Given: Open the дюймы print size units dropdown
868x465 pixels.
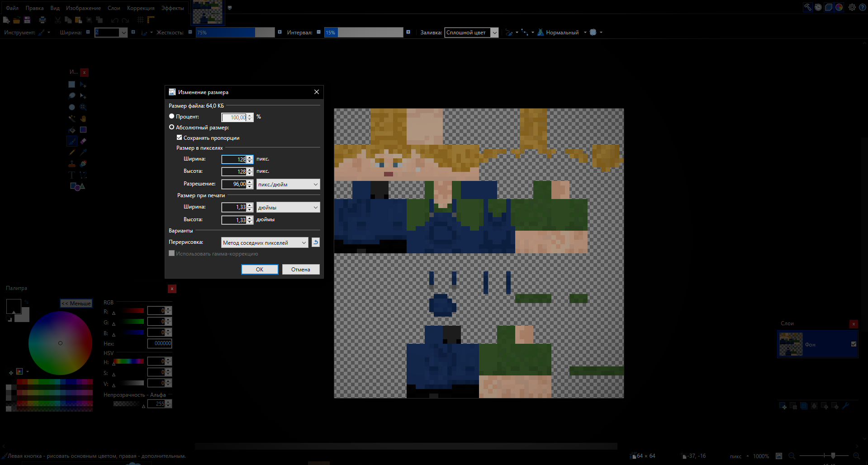Looking at the screenshot, I should 288,207.
